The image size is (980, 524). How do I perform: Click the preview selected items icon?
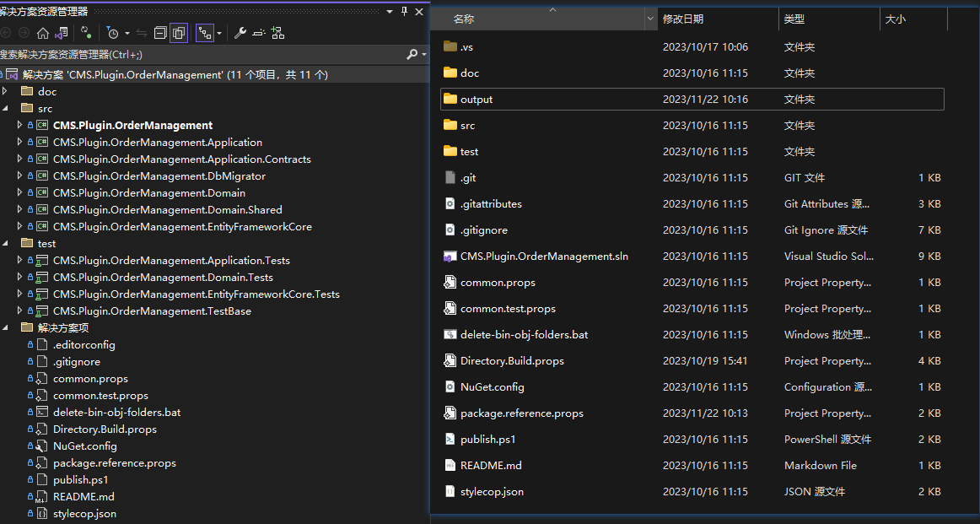[259, 33]
